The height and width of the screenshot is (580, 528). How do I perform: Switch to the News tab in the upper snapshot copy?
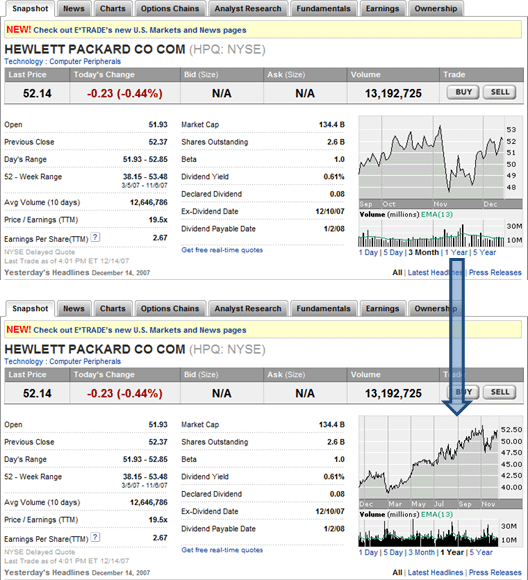pos(74,9)
